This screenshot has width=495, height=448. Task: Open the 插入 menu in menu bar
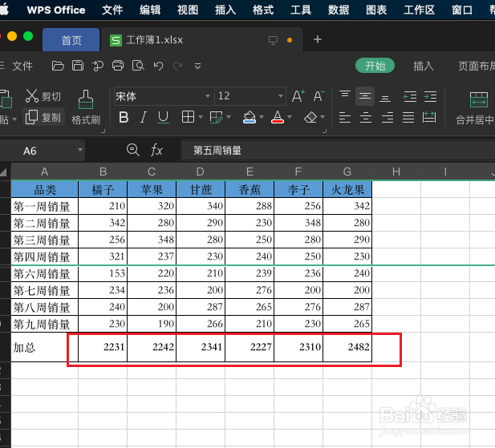(225, 10)
